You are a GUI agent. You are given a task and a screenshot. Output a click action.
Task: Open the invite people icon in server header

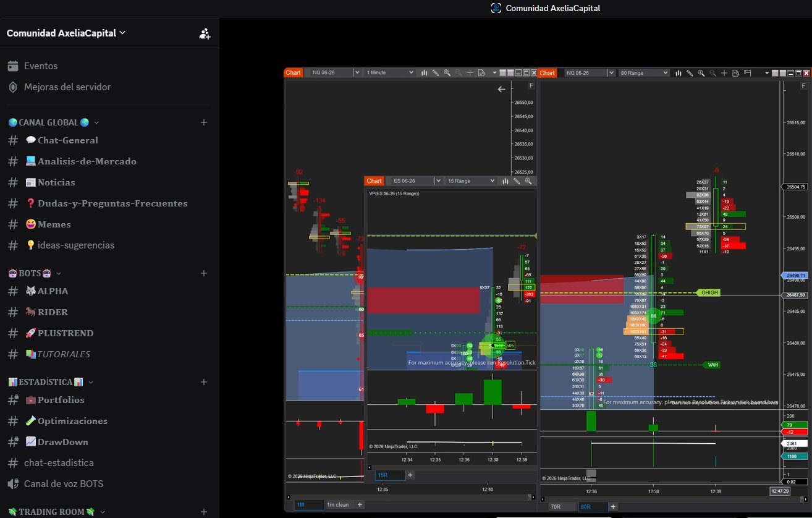click(205, 34)
